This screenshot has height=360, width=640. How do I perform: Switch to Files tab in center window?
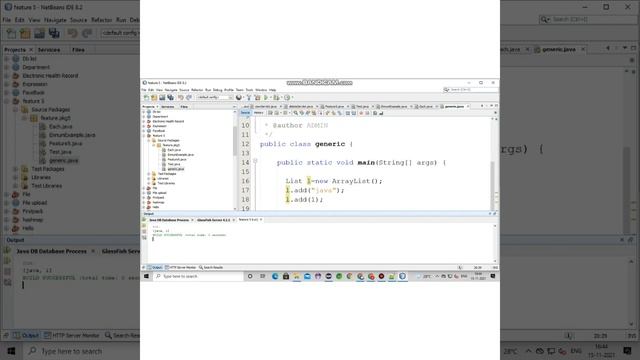click(x=184, y=107)
